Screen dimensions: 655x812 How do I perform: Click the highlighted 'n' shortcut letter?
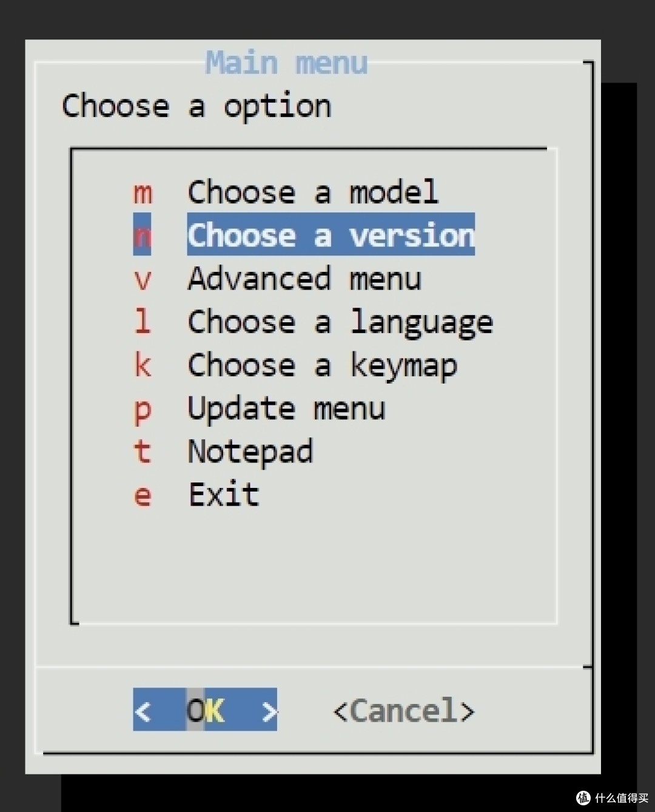coord(142,234)
